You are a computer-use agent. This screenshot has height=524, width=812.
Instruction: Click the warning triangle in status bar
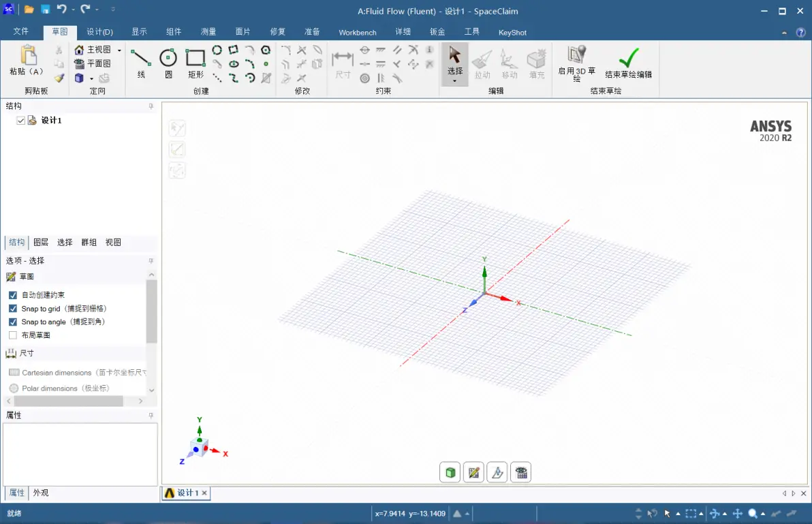457,514
